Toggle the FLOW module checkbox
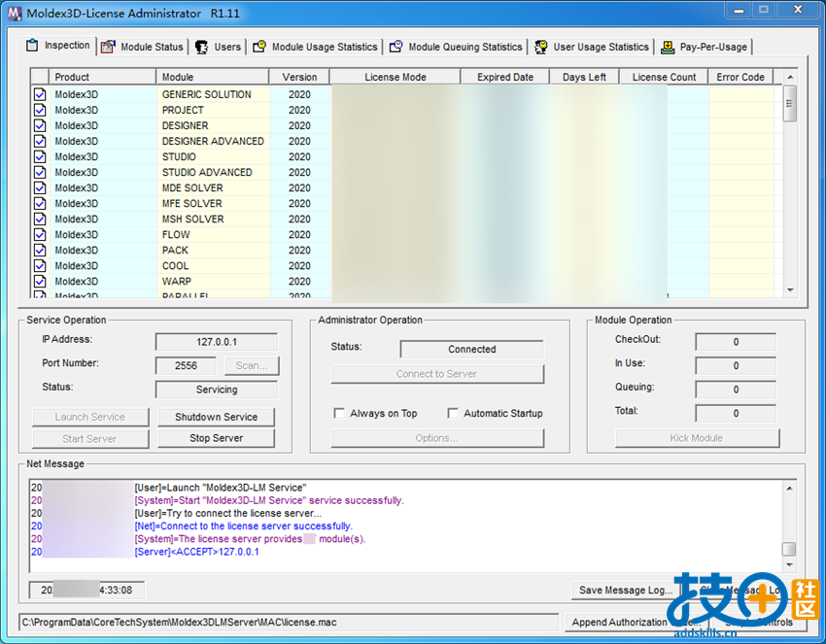 40,235
